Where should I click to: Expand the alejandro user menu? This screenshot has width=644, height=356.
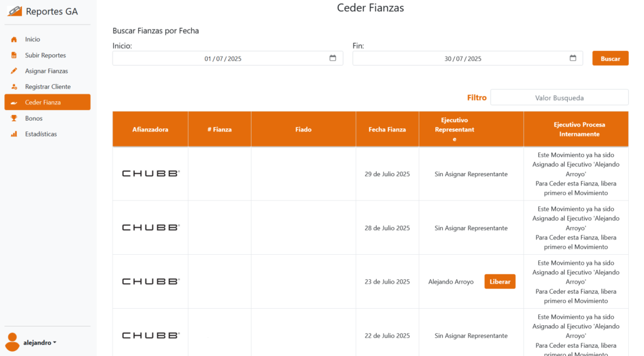[40, 343]
